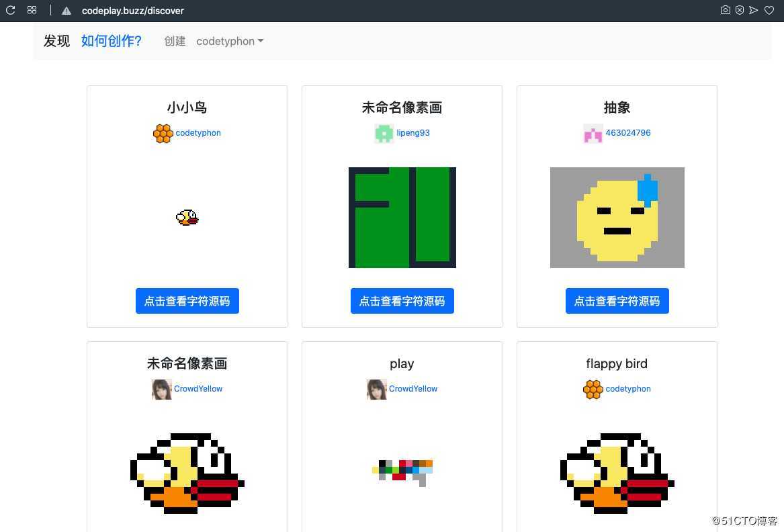Screen dimensions: 784x532
Task: Click the flappy bird card title
Action: (x=617, y=363)
